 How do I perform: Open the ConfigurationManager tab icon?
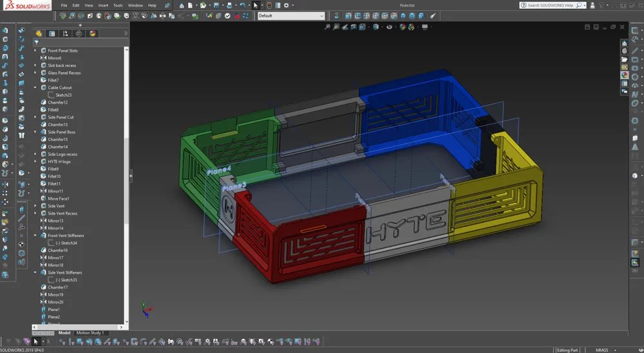65,33
